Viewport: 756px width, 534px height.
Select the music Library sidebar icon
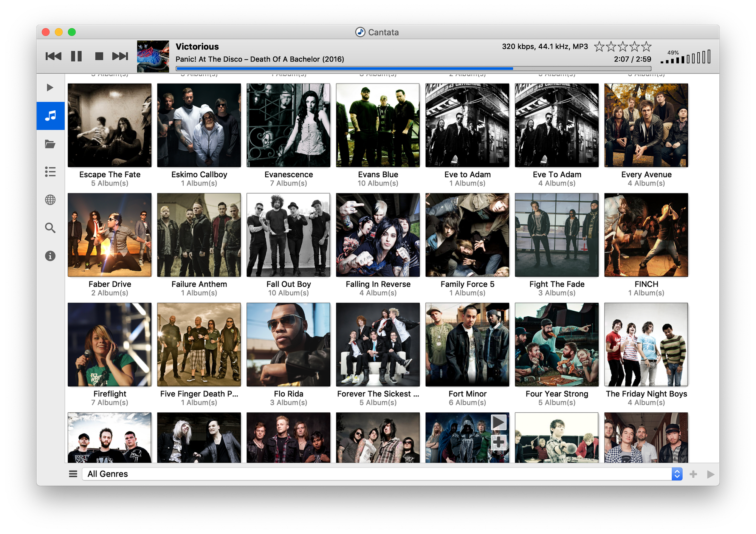[50, 116]
